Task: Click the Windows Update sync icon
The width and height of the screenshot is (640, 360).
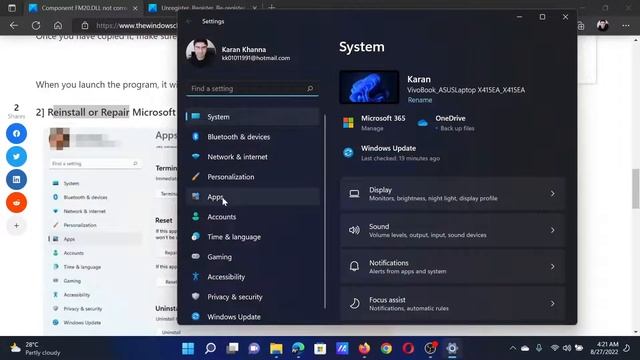Action: point(348,153)
